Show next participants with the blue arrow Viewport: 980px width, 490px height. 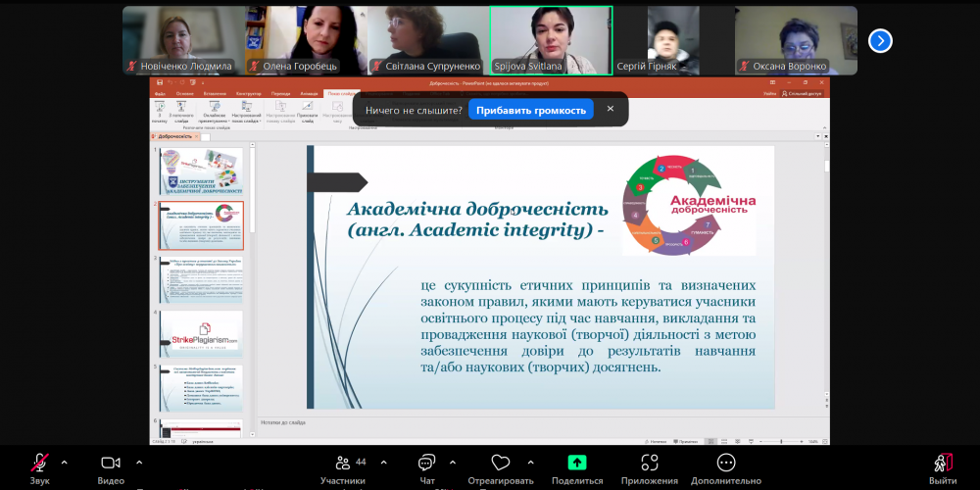tap(881, 40)
